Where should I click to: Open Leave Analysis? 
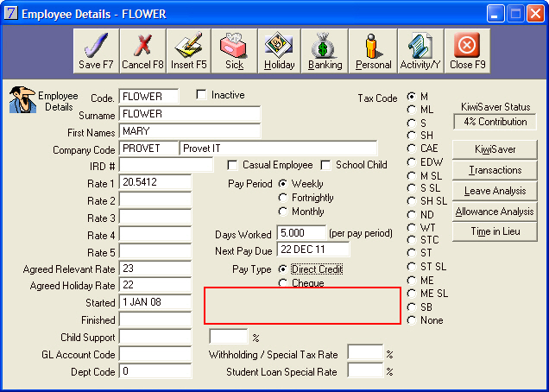pos(495,191)
